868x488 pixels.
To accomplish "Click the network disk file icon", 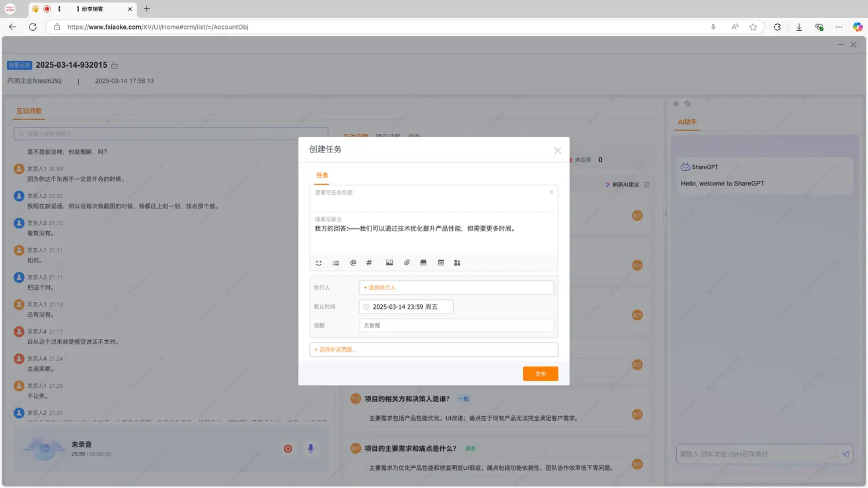I will [423, 263].
